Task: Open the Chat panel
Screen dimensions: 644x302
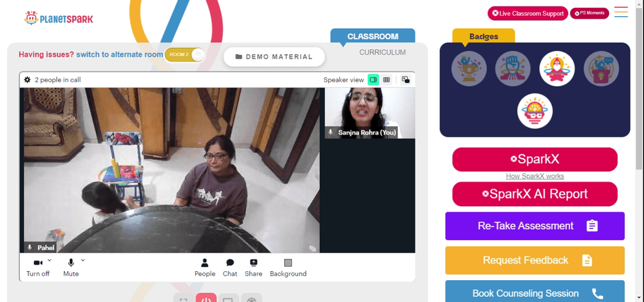Action: [x=230, y=267]
